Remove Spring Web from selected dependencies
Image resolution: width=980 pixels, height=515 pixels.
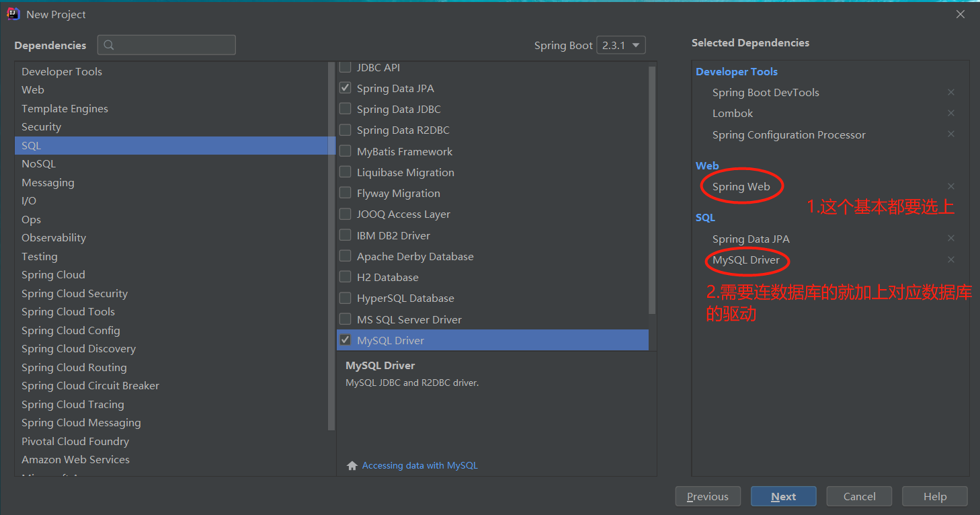pyautogui.click(x=950, y=186)
